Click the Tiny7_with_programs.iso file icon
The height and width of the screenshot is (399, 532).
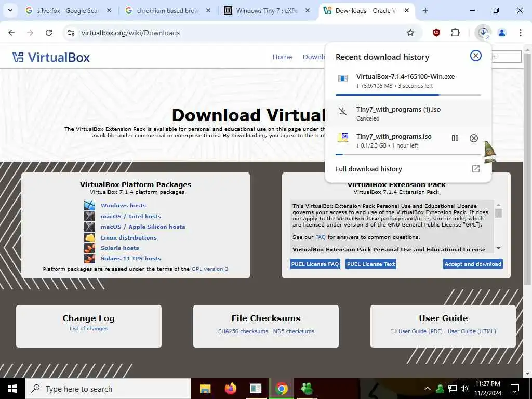pyautogui.click(x=343, y=138)
